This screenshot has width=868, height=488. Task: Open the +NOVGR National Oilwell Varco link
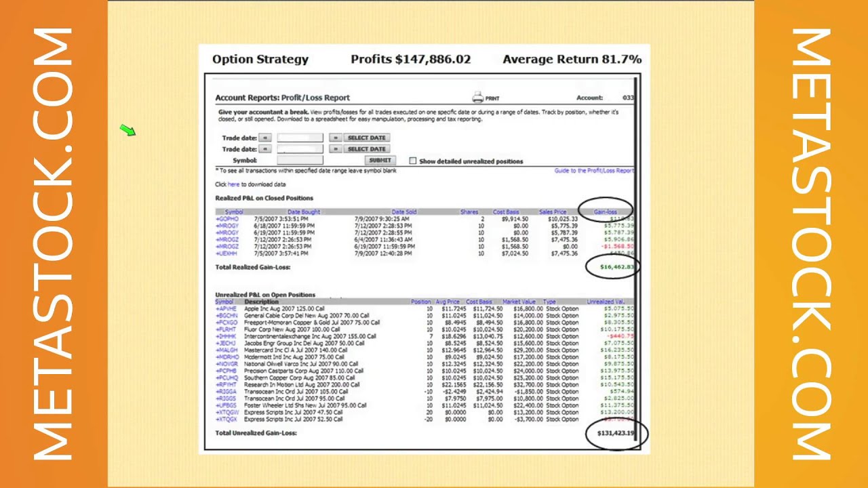coord(227,364)
